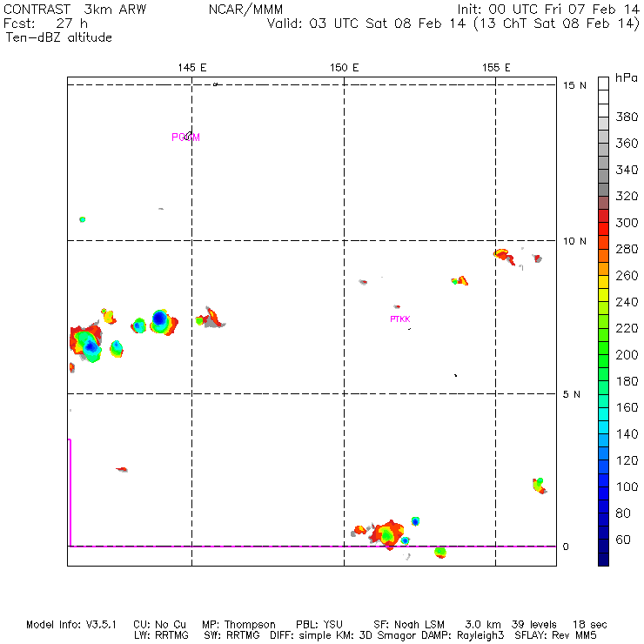The image size is (644, 644).
Task: Pick the darkest navy segment below 60
Action: [603, 560]
